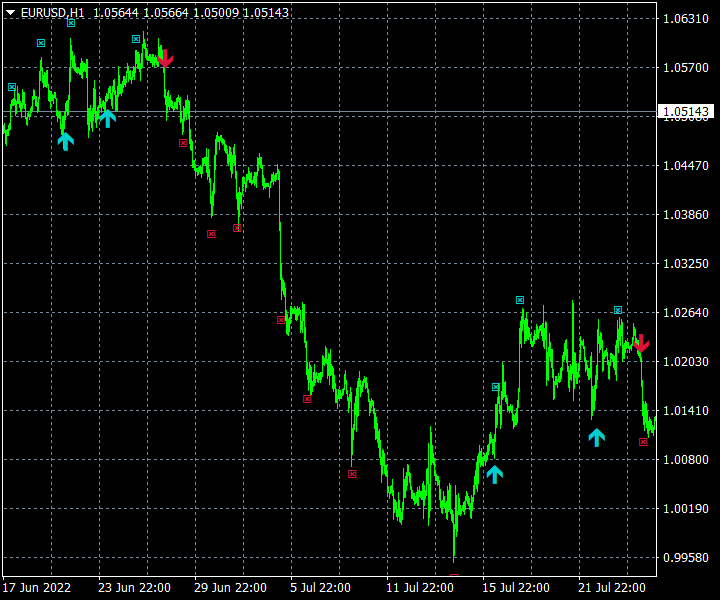Screen dimensions: 720x600
Task: Click red close marker near 1.01410 after 5 Jul
Action: [x=308, y=399]
